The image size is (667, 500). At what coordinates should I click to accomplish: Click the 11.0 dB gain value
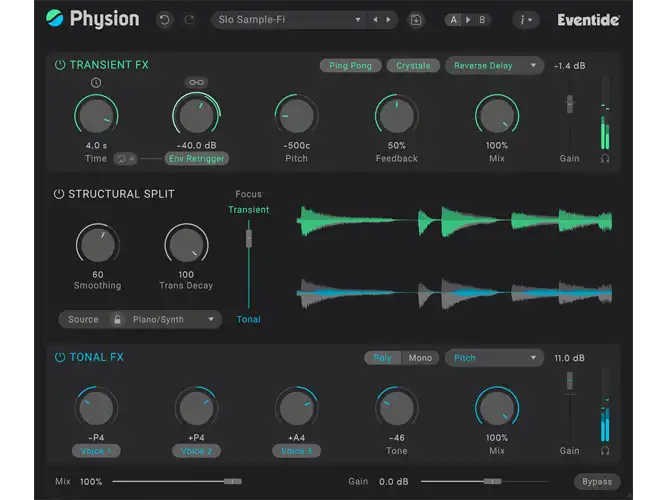coord(569,358)
